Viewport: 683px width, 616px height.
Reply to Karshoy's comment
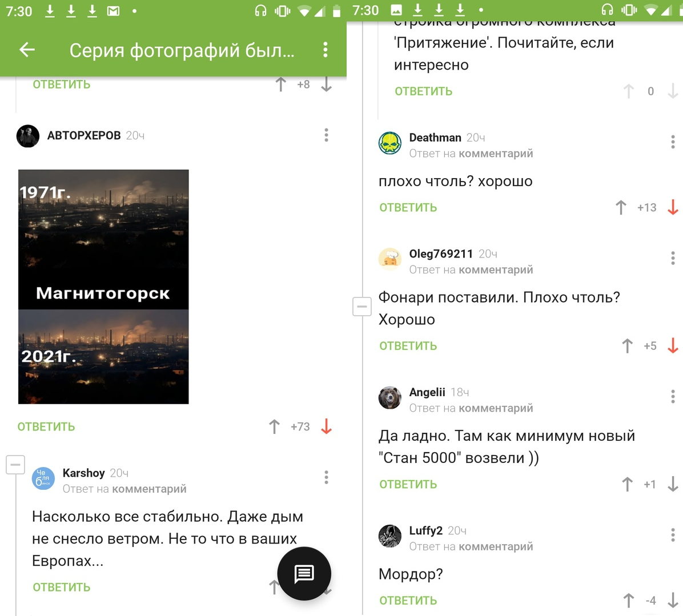[x=62, y=587]
